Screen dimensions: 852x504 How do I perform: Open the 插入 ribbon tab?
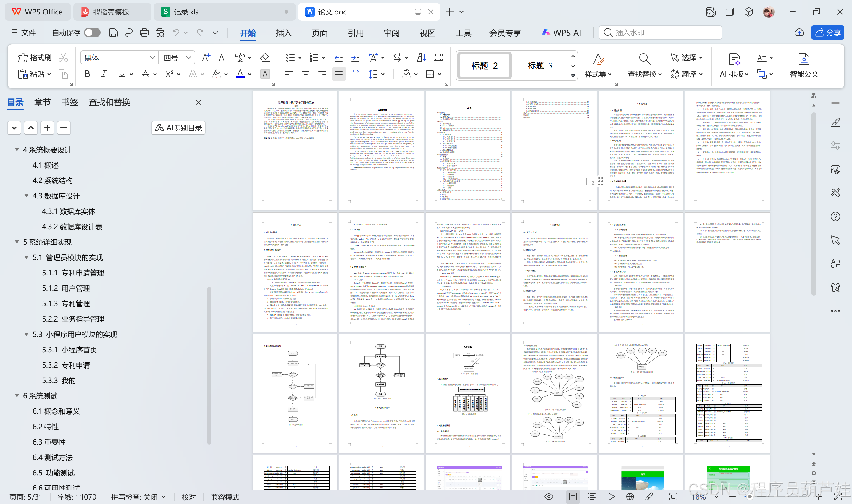point(283,33)
